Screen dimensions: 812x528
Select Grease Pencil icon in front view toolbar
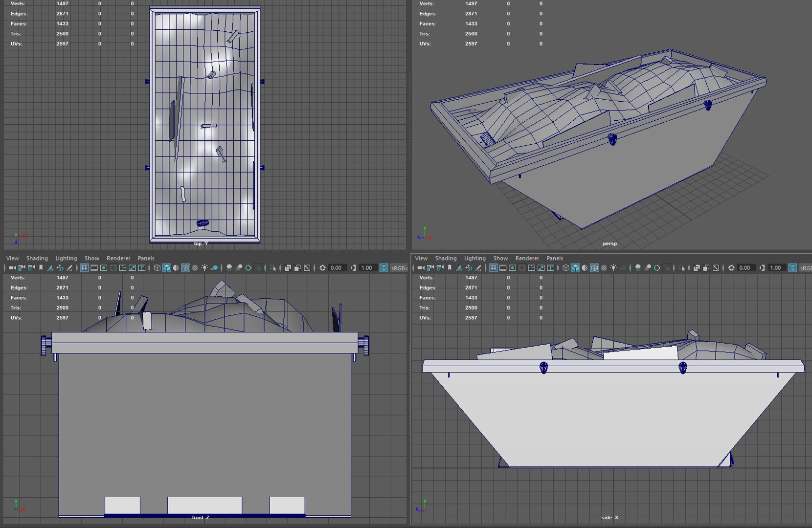tap(69, 268)
